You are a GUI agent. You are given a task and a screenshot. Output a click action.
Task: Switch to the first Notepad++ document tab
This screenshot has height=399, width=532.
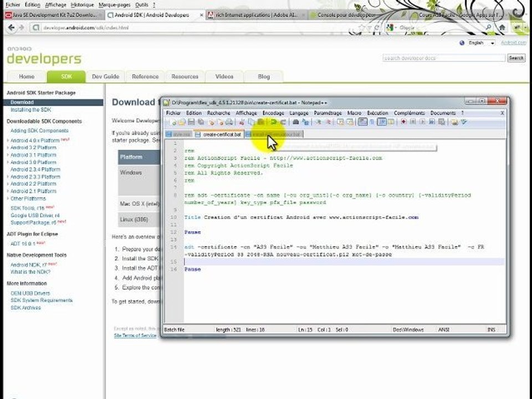point(179,134)
